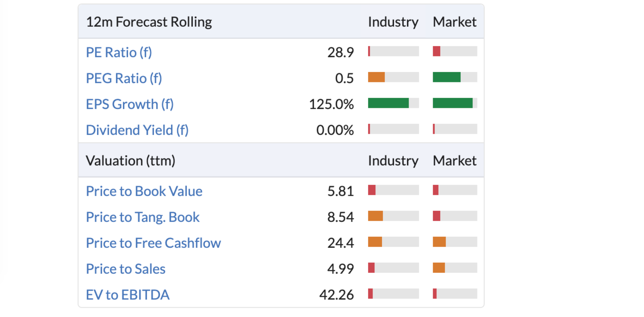
Task: Click the PEG Ratio Market green bar
Action: [x=447, y=77]
